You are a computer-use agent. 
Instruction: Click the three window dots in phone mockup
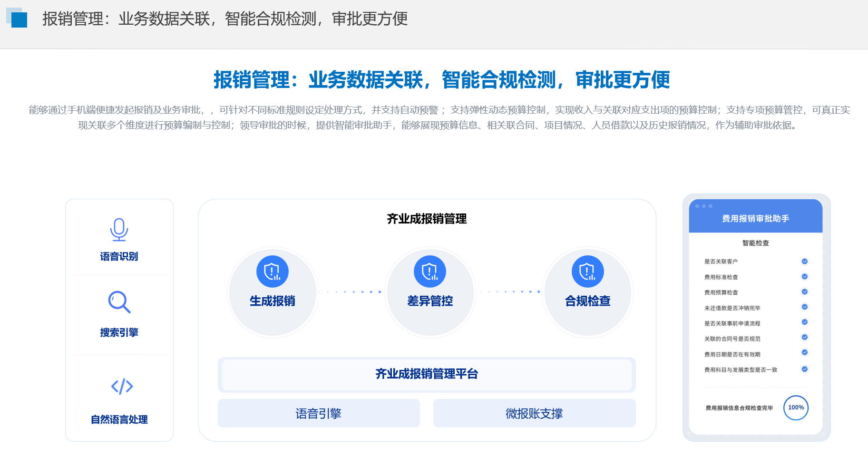[704, 206]
